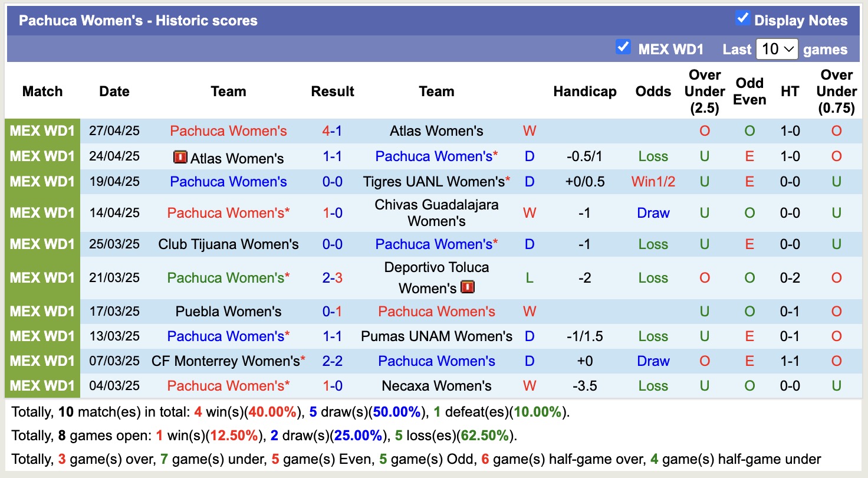Image resolution: width=868 pixels, height=478 pixels.
Task: Click red card icon beside Atlas Women's
Action: [x=180, y=158]
